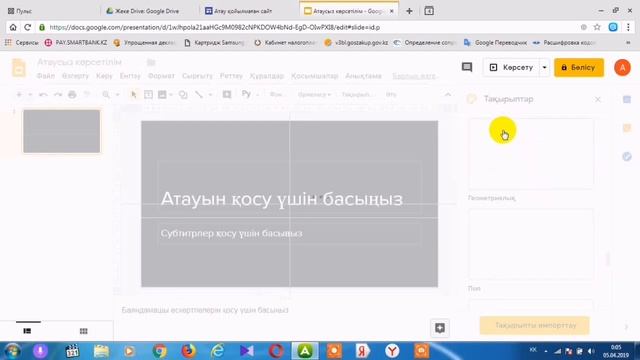
Task: Click the presentation title Атаусыз көрсетілім
Action: coord(80,62)
